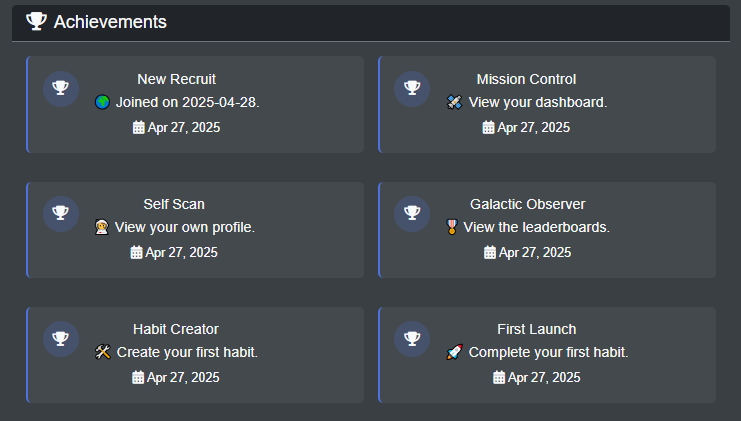The image size is (741, 421).
Task: Click the globe emoji in New Recruit
Action: pos(102,102)
